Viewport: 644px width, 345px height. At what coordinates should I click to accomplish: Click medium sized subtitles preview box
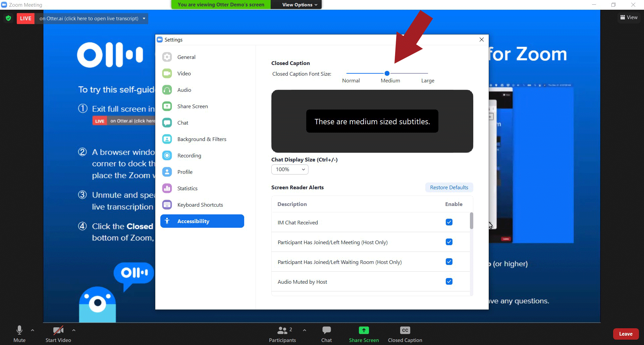372,121
